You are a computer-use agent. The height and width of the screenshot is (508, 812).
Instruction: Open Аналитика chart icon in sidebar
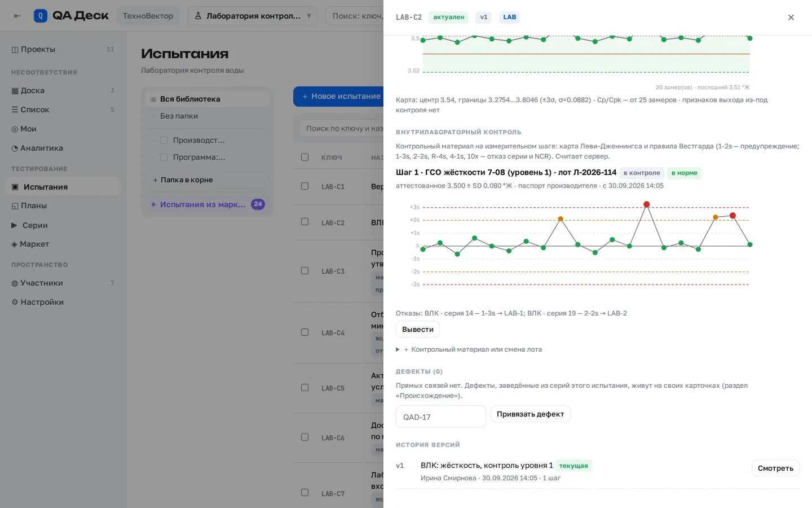pos(15,148)
